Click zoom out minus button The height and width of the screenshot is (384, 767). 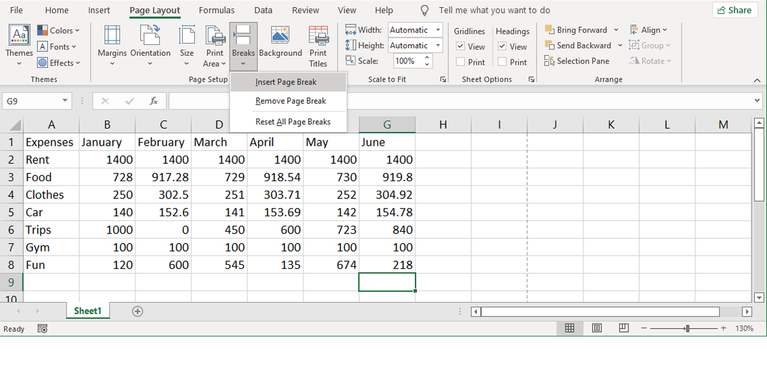(644, 328)
